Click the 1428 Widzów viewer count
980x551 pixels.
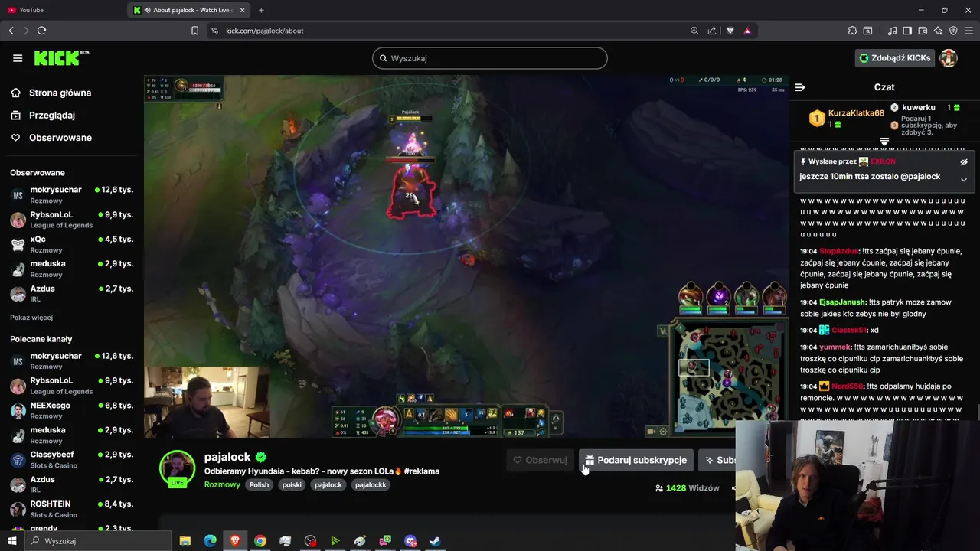687,488
